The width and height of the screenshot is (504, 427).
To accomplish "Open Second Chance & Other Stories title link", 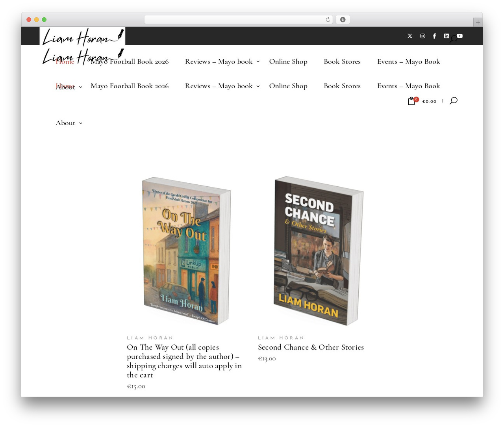I will point(311,347).
